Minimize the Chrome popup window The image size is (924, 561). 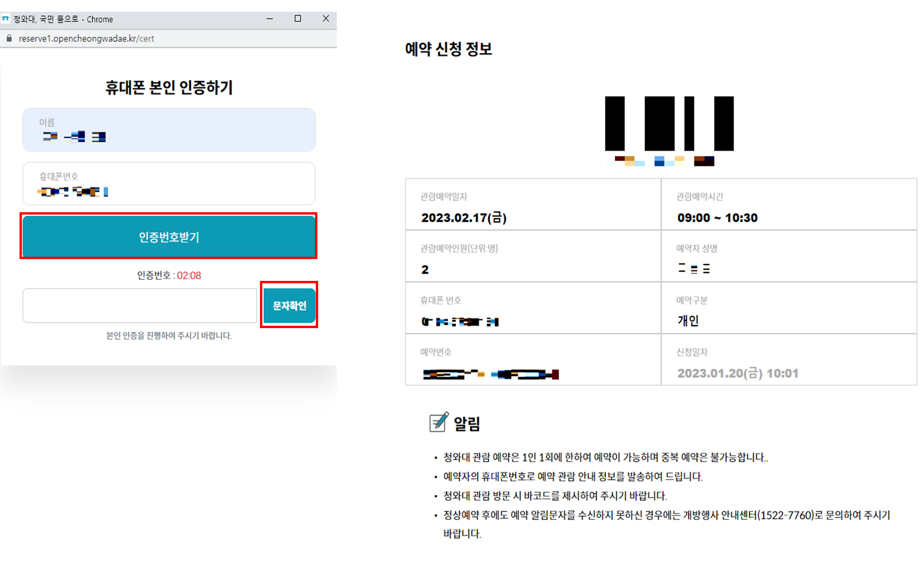click(270, 19)
